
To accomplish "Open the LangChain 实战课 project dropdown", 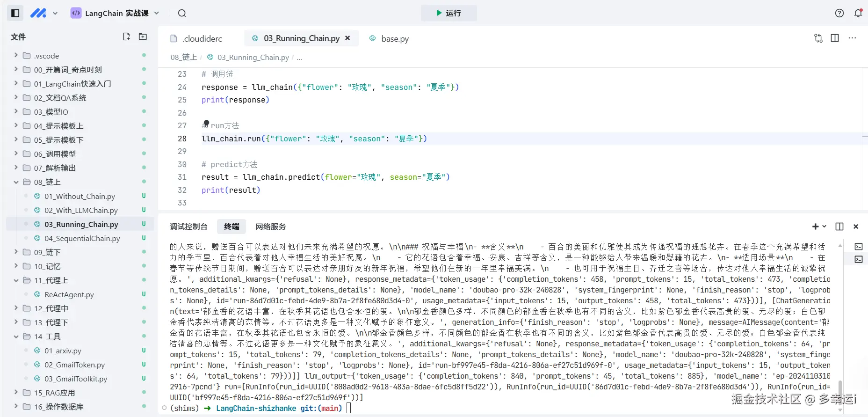I will coord(115,13).
